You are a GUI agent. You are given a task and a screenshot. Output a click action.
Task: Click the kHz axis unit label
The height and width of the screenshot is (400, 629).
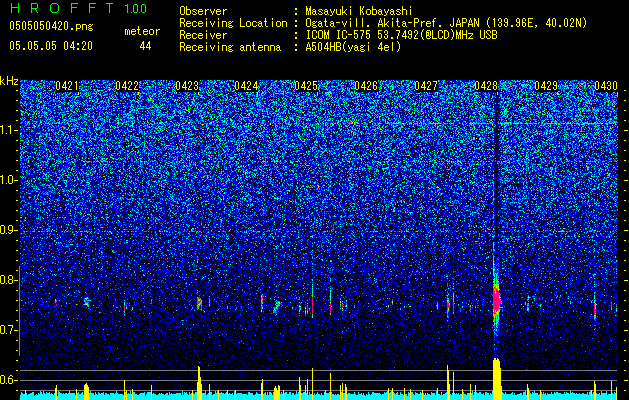[x=9, y=81]
